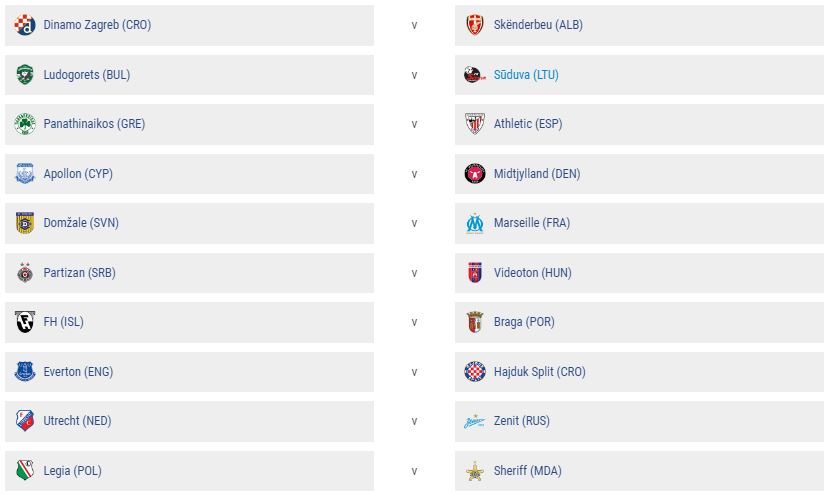Screen dimensions: 831x498
Task: Open the Braga (POR) team link
Action: (524, 322)
